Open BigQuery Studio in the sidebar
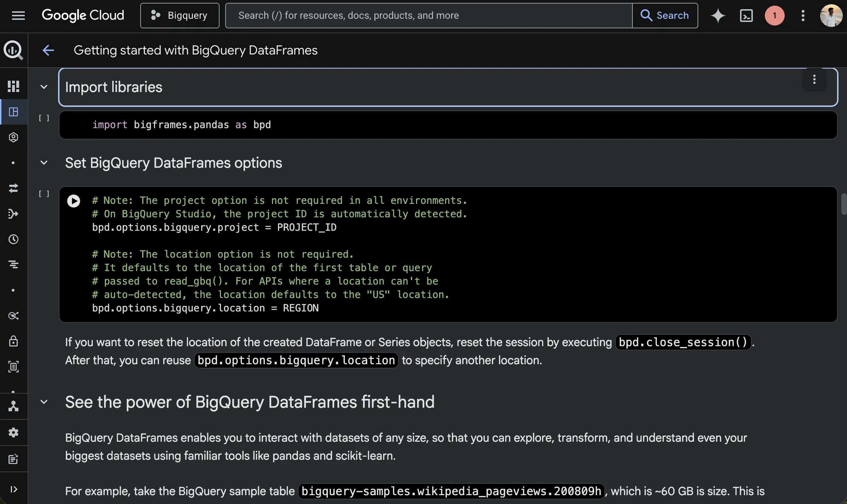The height and width of the screenshot is (504, 847). pos(13,112)
